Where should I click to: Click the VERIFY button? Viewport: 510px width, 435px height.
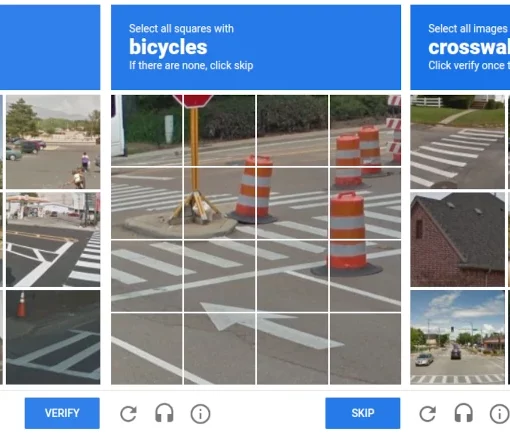click(x=62, y=413)
